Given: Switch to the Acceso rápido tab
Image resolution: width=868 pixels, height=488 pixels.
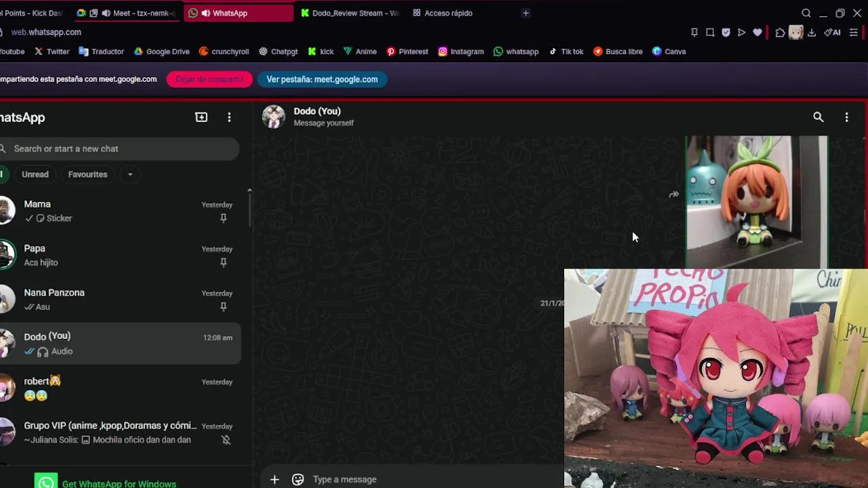Looking at the screenshot, I should [443, 13].
